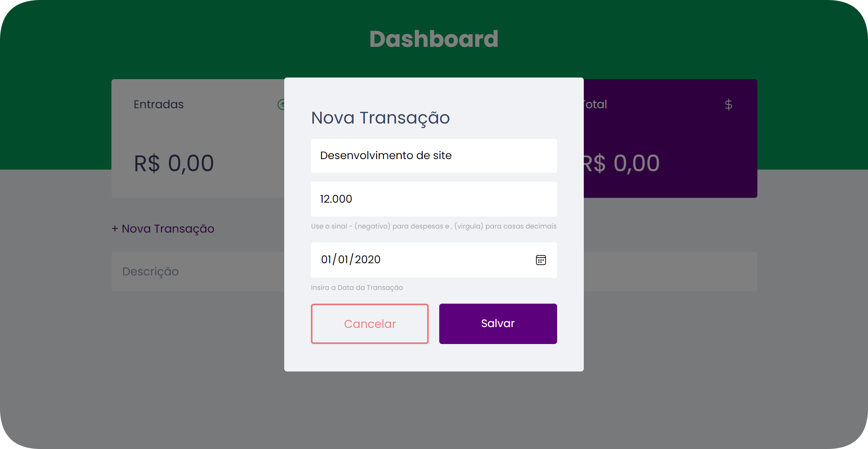Click the Insira a Data da Transação hint
The height and width of the screenshot is (449, 868).
coord(356,287)
